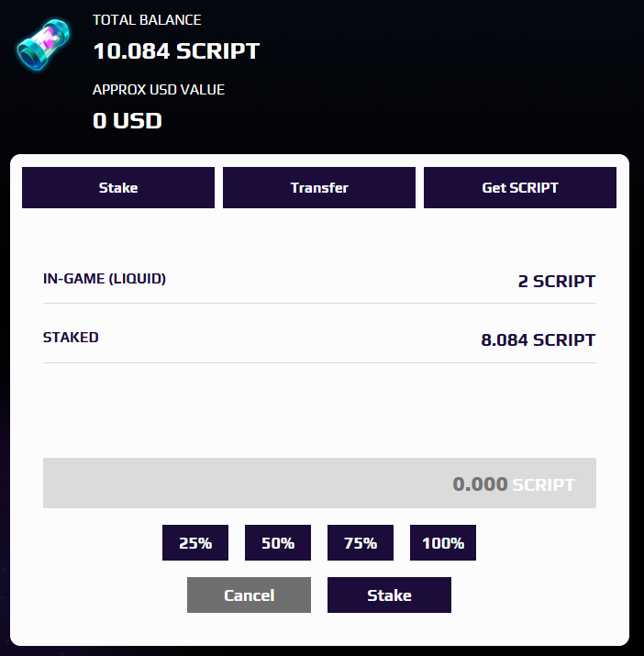Screen dimensions: 644x656
Task: Select the STAKED row label
Action: coord(71,338)
